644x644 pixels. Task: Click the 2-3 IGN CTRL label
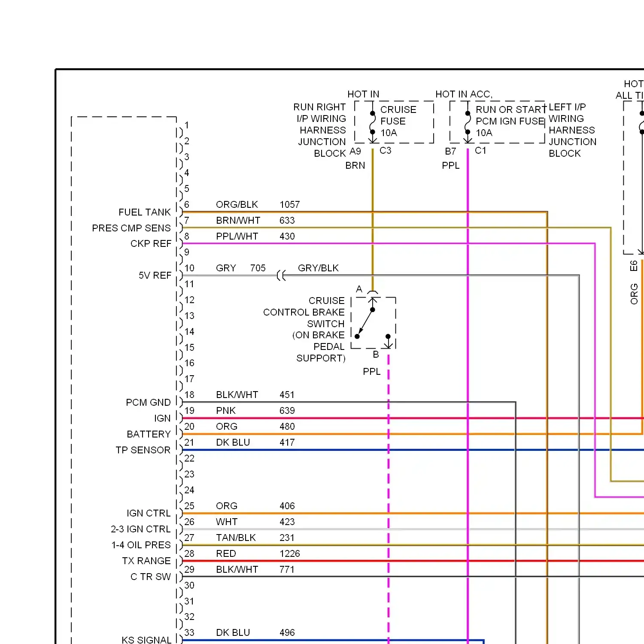[x=141, y=529]
